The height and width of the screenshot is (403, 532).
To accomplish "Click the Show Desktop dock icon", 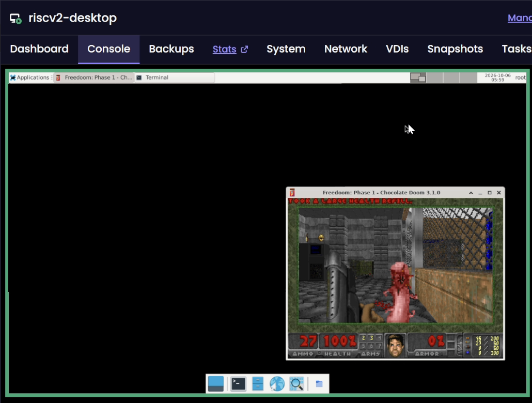I will coord(215,384).
